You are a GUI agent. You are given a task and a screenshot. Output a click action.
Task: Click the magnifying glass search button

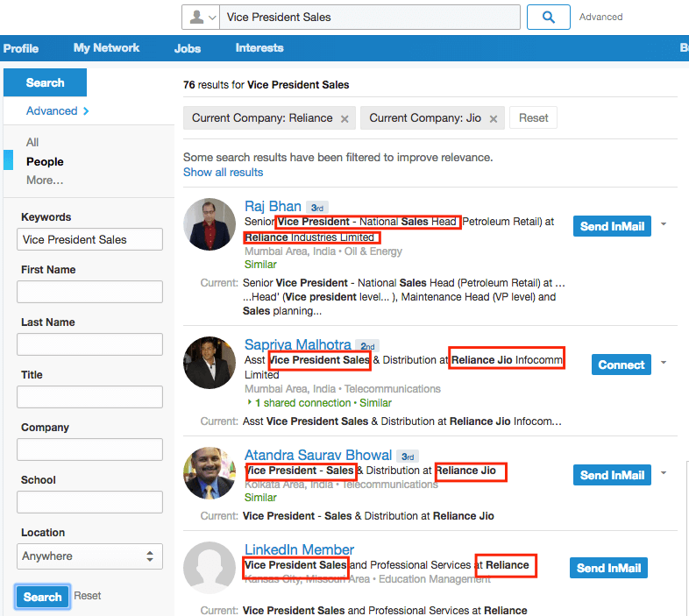(548, 18)
